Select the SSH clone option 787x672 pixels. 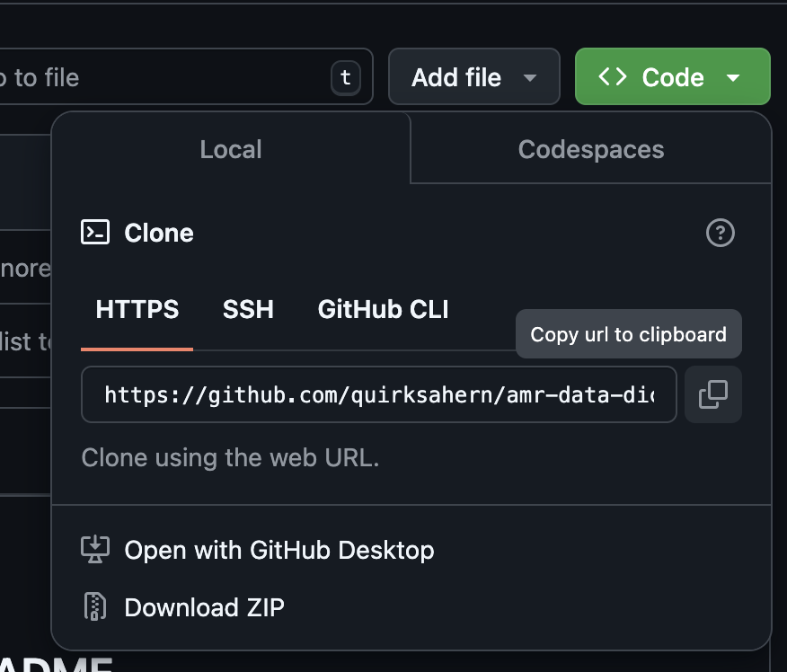(248, 309)
